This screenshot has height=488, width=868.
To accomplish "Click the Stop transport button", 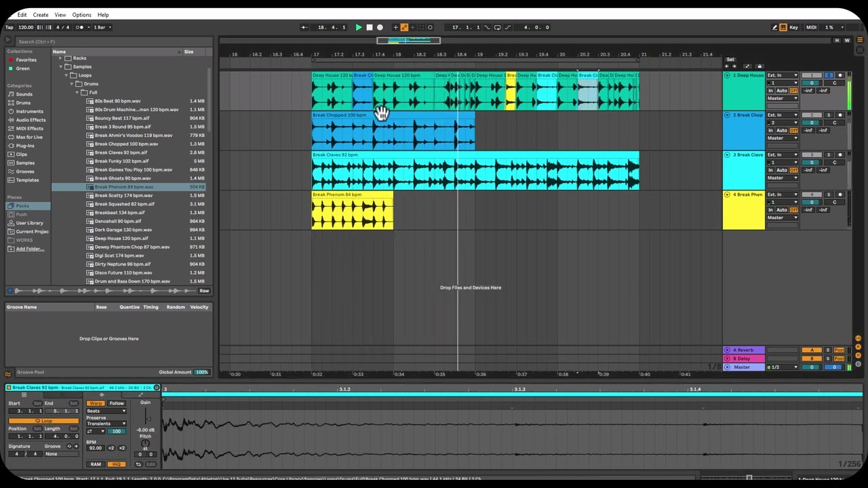I will tap(370, 27).
